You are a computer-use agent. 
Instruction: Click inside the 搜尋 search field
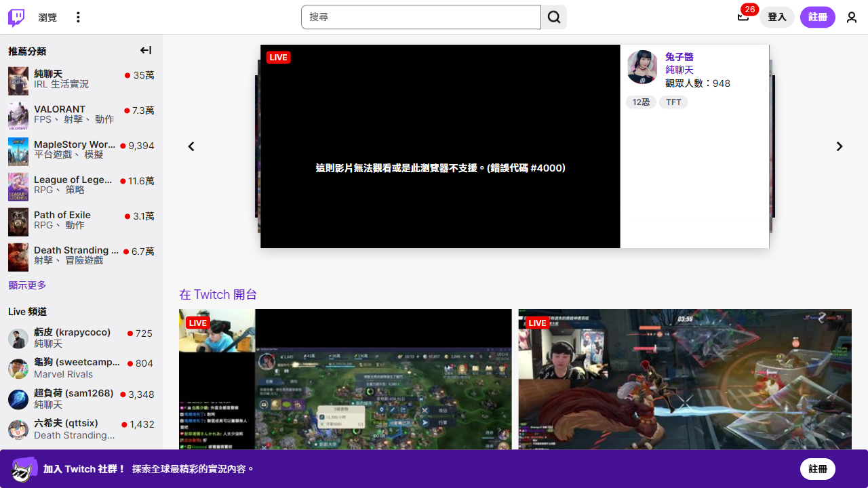(x=420, y=17)
